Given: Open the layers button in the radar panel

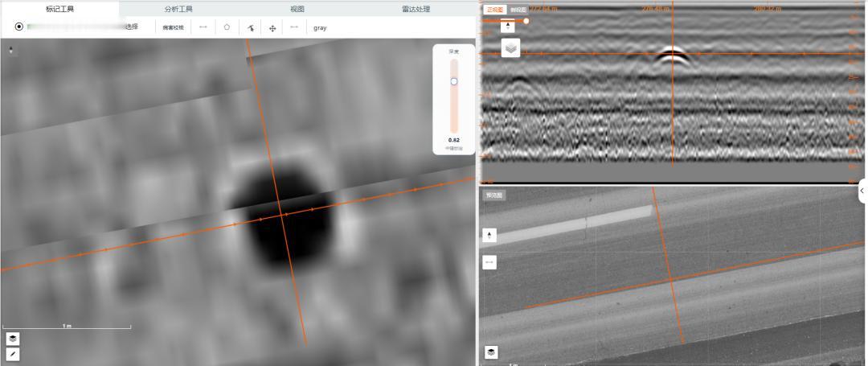Looking at the screenshot, I should click(x=510, y=48).
